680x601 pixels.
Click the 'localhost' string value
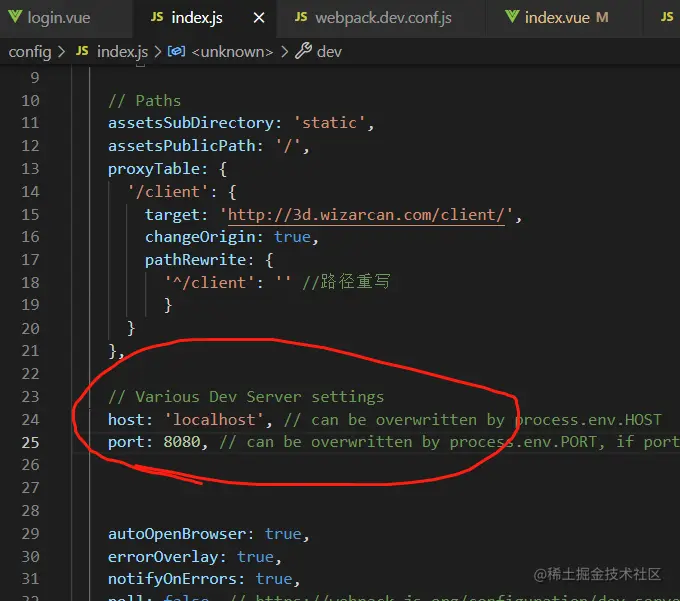214,420
